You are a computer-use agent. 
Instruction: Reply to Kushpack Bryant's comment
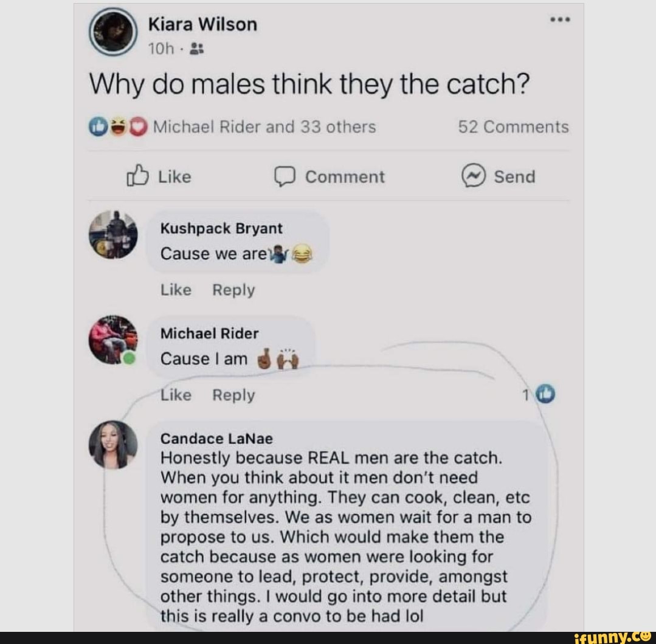coord(233,290)
